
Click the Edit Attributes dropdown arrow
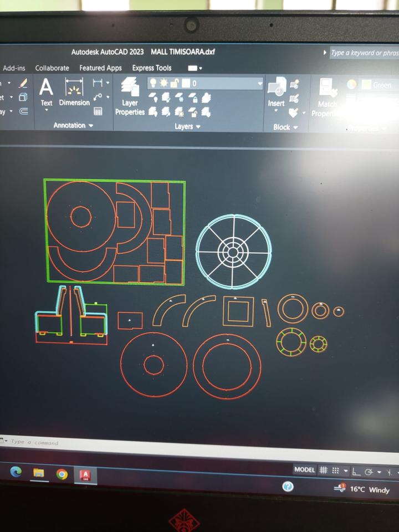click(x=304, y=113)
